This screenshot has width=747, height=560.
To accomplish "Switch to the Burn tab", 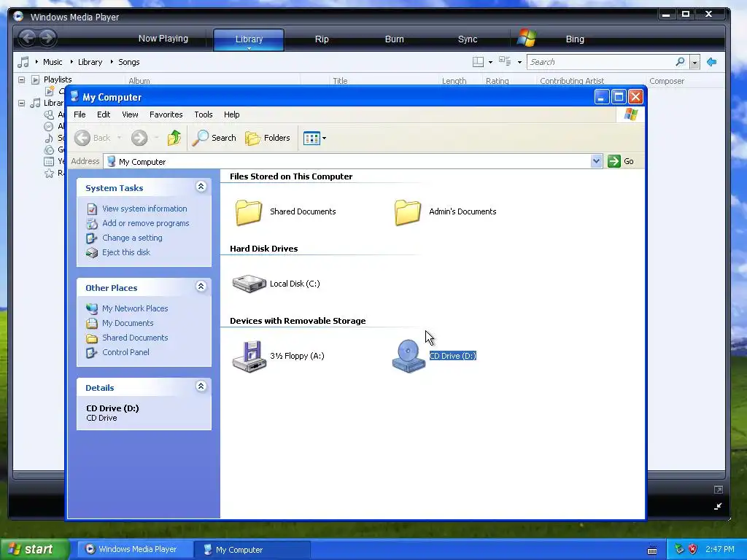I will coord(394,39).
